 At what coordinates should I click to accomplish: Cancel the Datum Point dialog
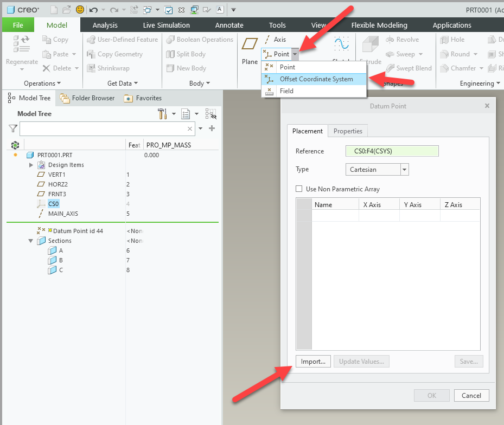471,395
